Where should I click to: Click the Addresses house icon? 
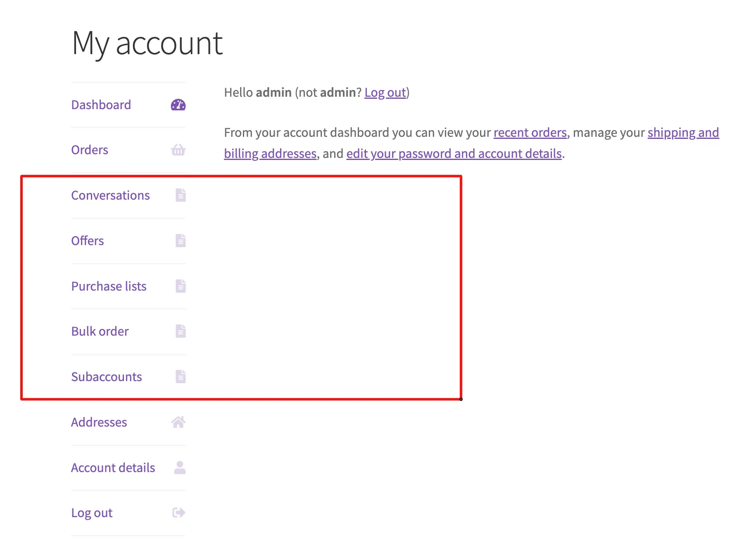pyautogui.click(x=178, y=422)
